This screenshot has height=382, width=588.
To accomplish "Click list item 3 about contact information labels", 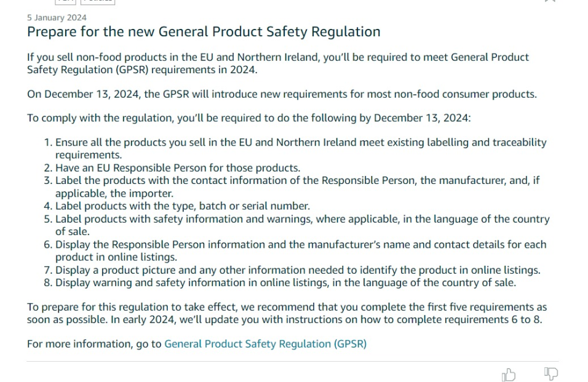I will (292, 186).
